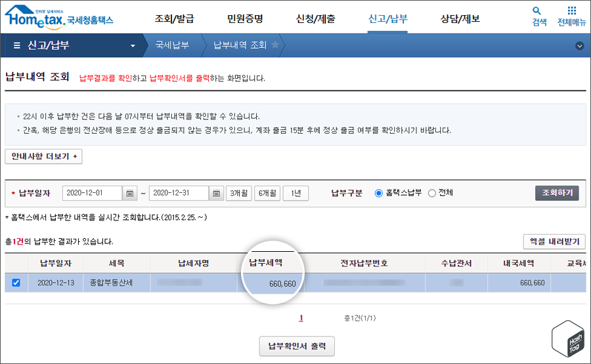Open calendar picker for start date 2020-12-01
The width and height of the screenshot is (591, 364).
click(129, 193)
